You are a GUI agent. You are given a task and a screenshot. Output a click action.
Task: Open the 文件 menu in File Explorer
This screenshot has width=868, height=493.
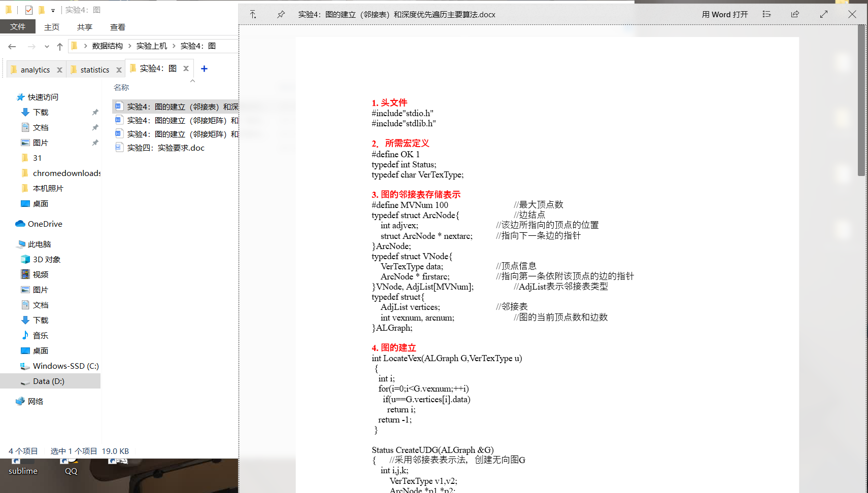pos(18,27)
